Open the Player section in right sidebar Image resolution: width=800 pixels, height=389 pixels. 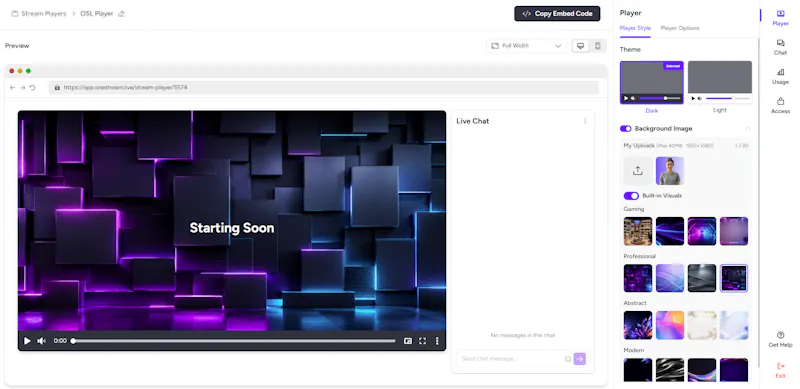780,18
